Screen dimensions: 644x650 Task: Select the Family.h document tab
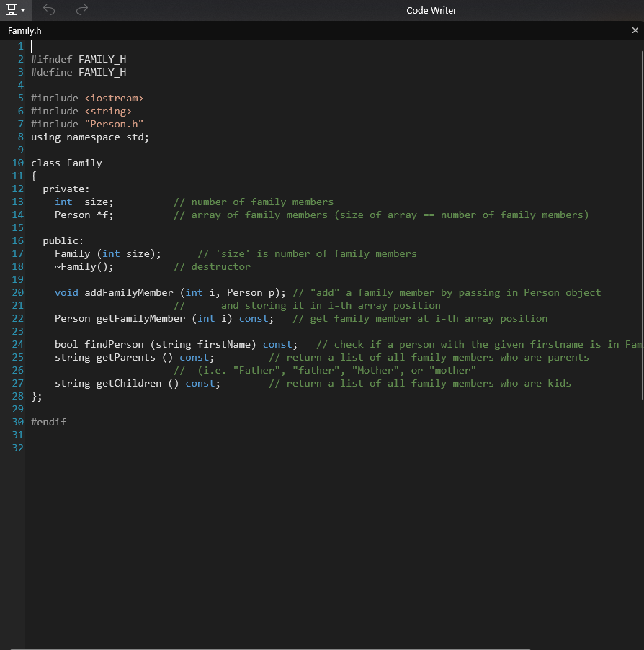click(x=24, y=30)
